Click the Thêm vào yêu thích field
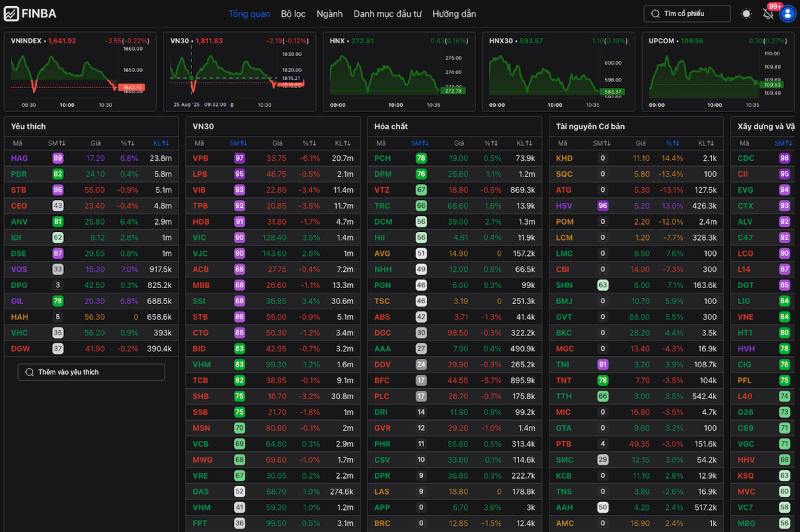 coord(91,372)
